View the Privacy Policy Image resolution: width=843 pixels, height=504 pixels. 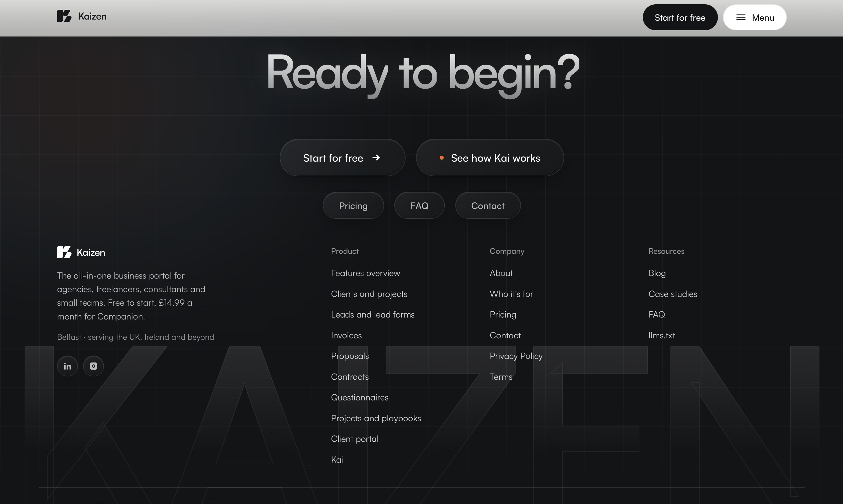516,356
